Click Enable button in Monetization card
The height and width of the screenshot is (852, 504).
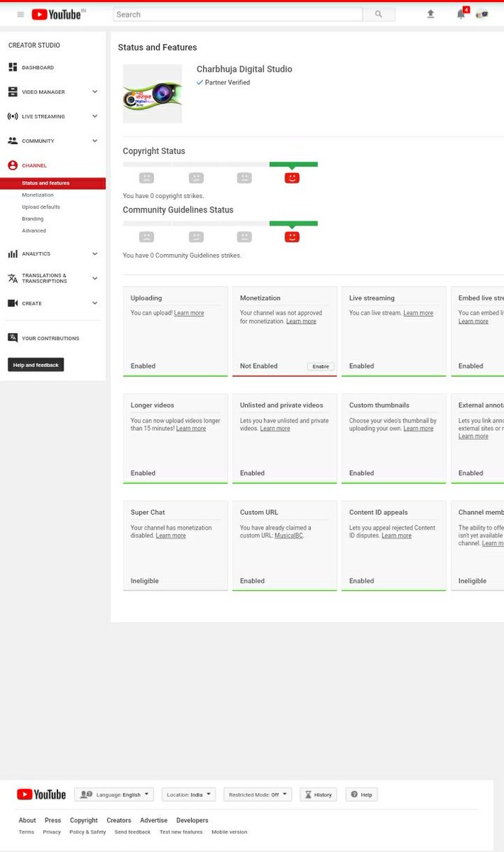[x=321, y=366]
